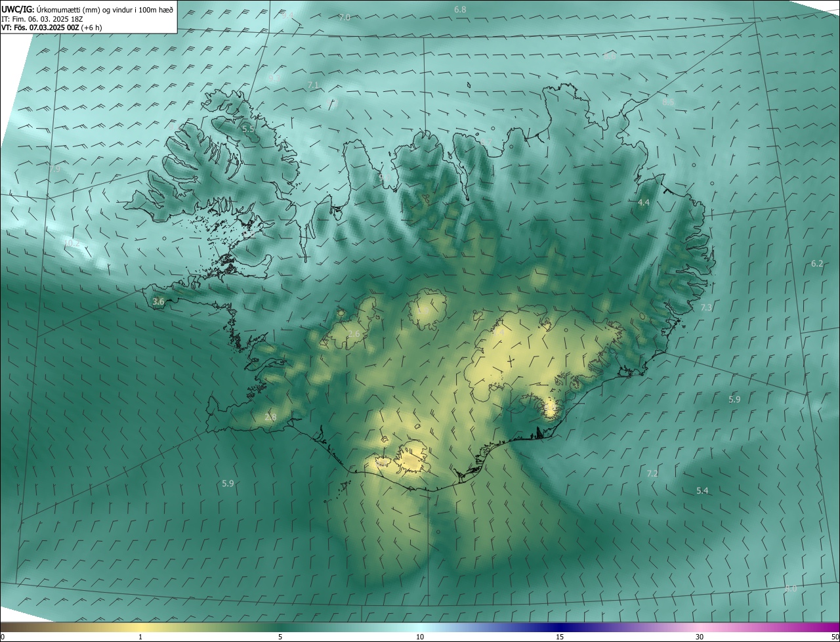Image resolution: width=840 pixels, height=642 pixels.
Task: Click the map value label 7.3
Action: (706, 308)
